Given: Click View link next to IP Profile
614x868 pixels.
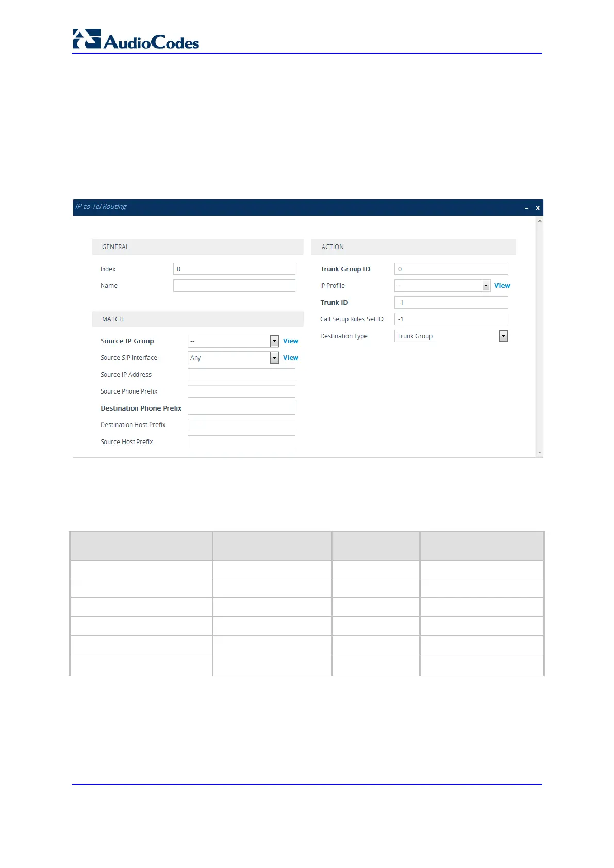Looking at the screenshot, I should 502,286.
